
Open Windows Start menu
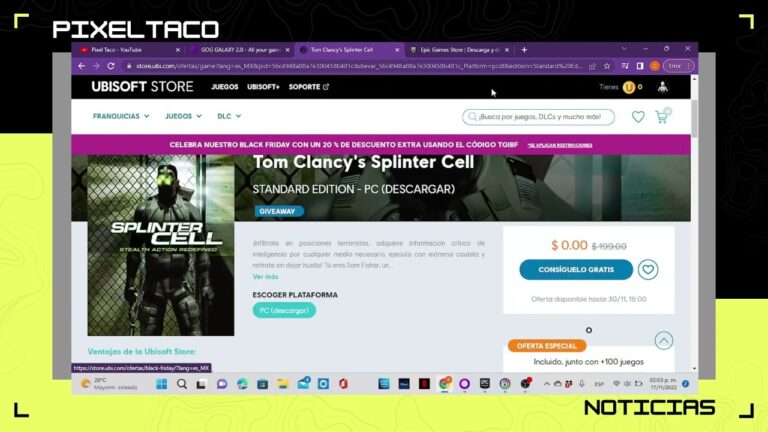coord(161,384)
